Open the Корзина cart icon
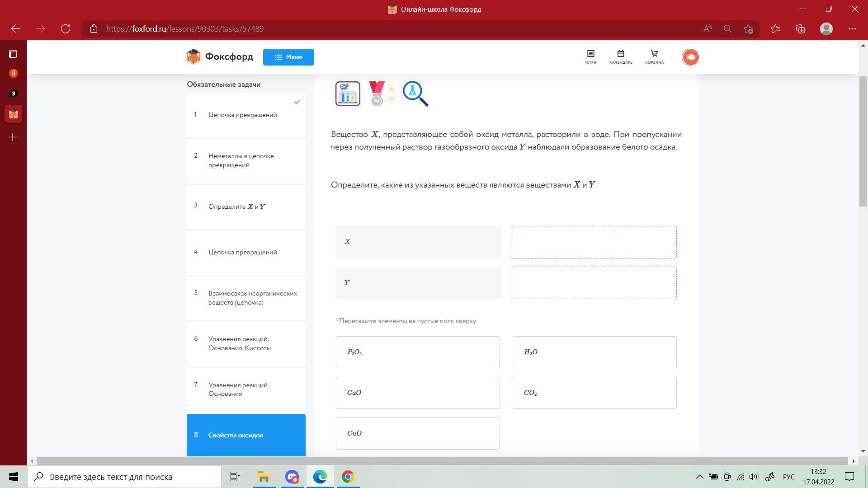Image resolution: width=868 pixels, height=488 pixels. click(654, 57)
